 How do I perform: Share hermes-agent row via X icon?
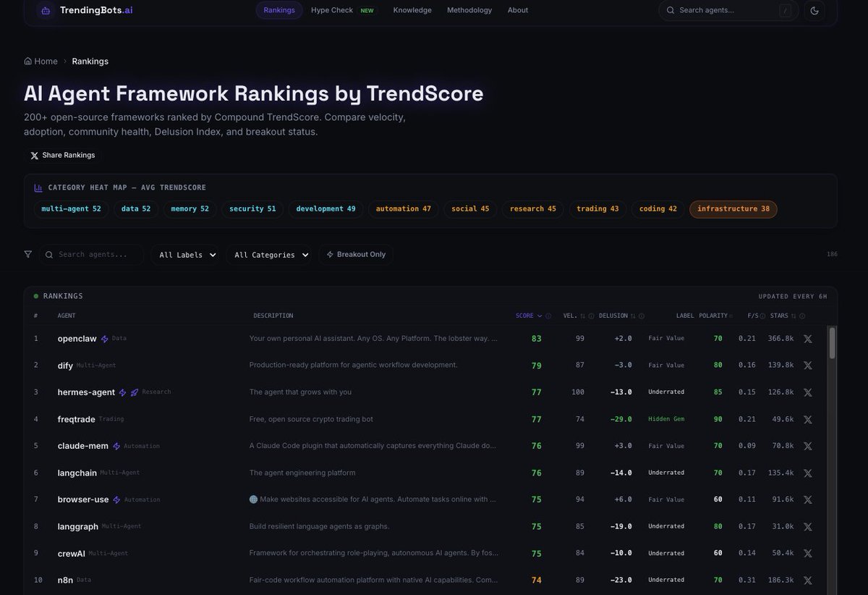[808, 392]
